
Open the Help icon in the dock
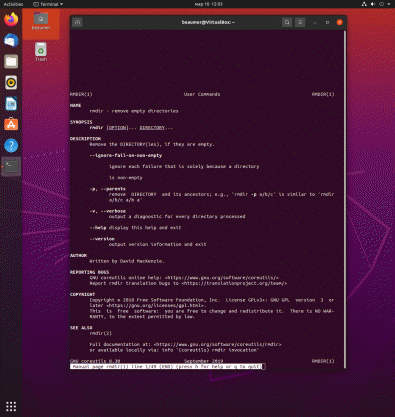[11, 146]
